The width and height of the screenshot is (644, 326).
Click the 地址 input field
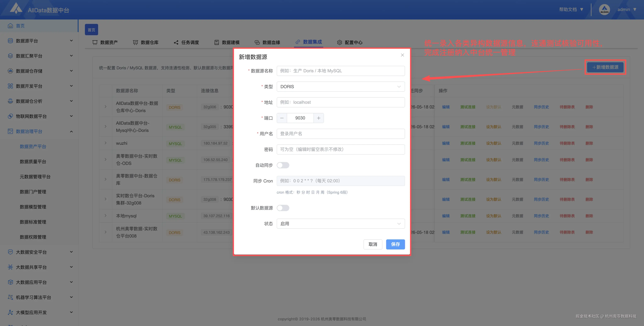[341, 102]
